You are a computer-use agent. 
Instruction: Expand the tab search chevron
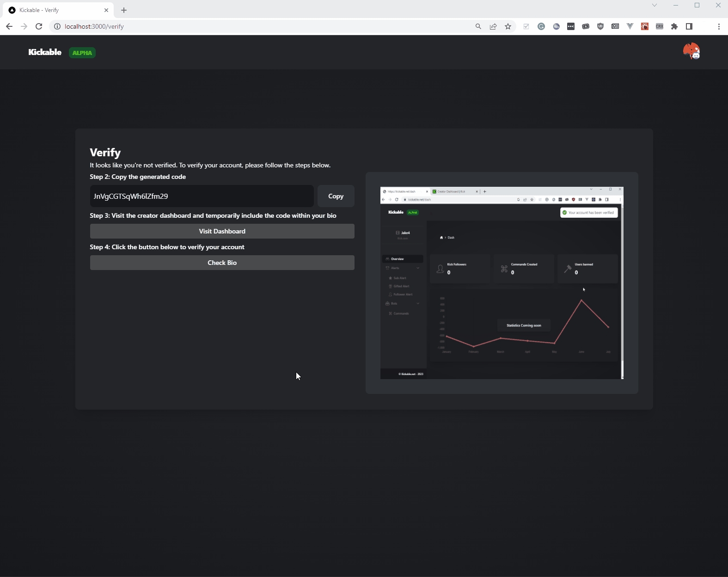655,5
